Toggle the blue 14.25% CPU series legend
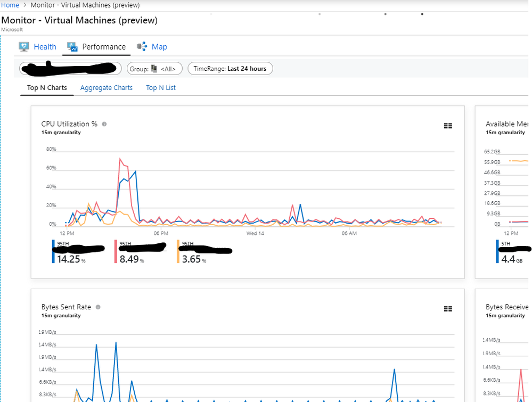 [78, 251]
